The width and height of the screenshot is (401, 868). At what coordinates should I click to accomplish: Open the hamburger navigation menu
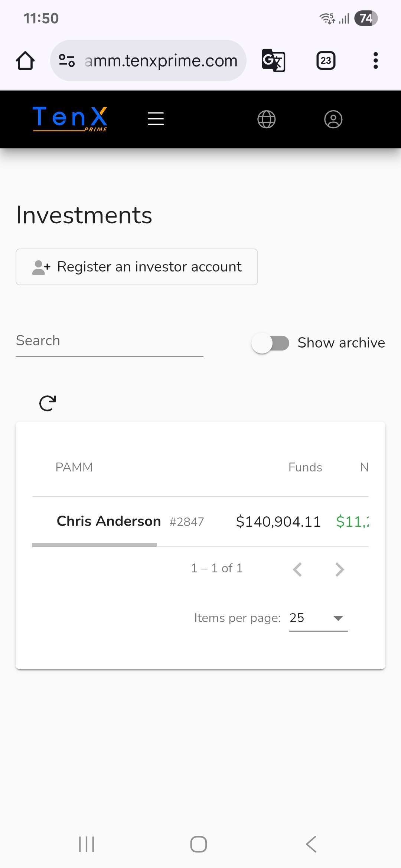156,119
